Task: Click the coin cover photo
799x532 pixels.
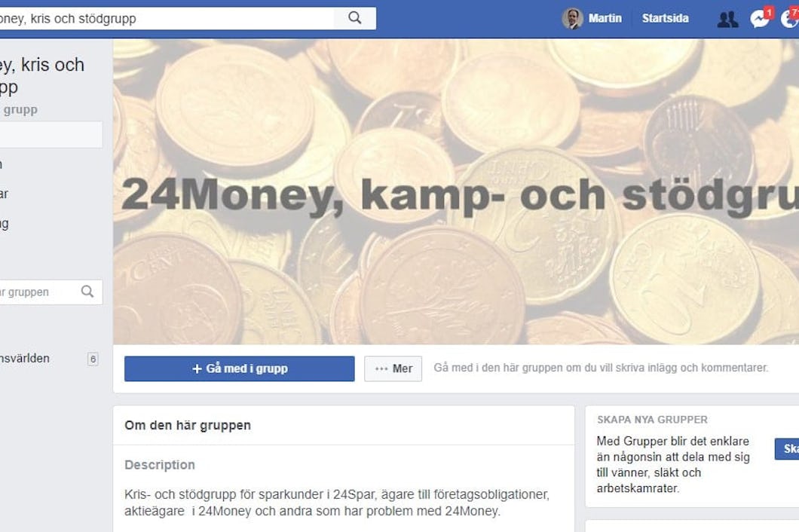Action: (x=456, y=191)
